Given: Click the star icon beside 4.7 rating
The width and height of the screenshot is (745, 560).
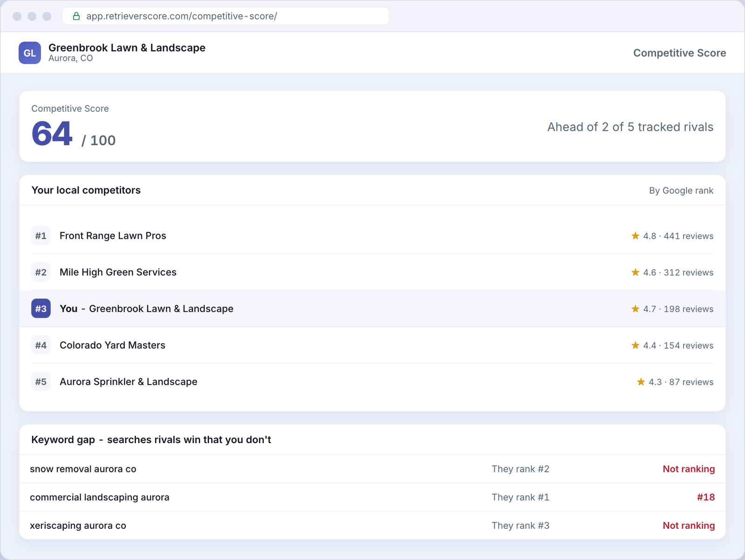Looking at the screenshot, I should click(635, 309).
